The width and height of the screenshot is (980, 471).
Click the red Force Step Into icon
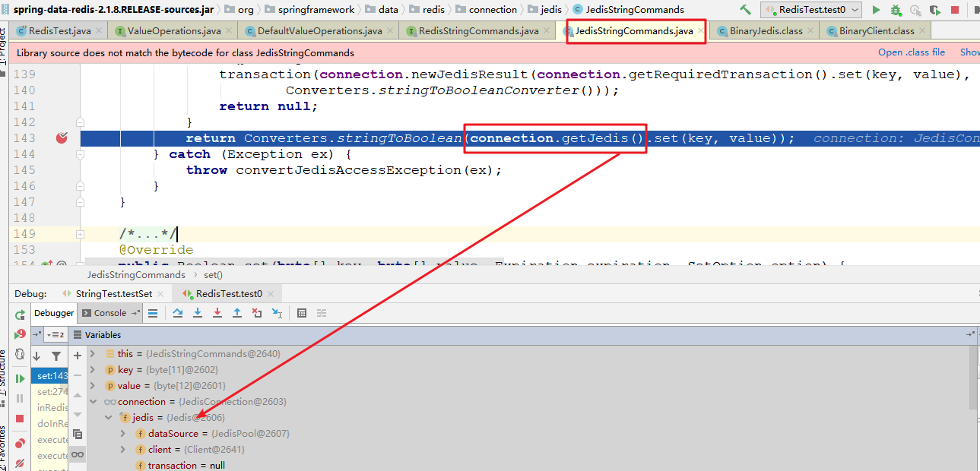(217, 313)
